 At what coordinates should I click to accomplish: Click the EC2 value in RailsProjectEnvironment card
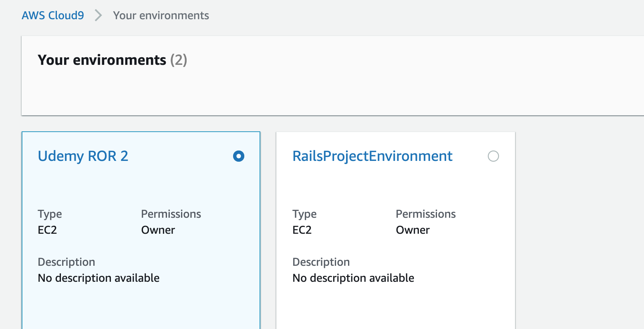coord(302,230)
